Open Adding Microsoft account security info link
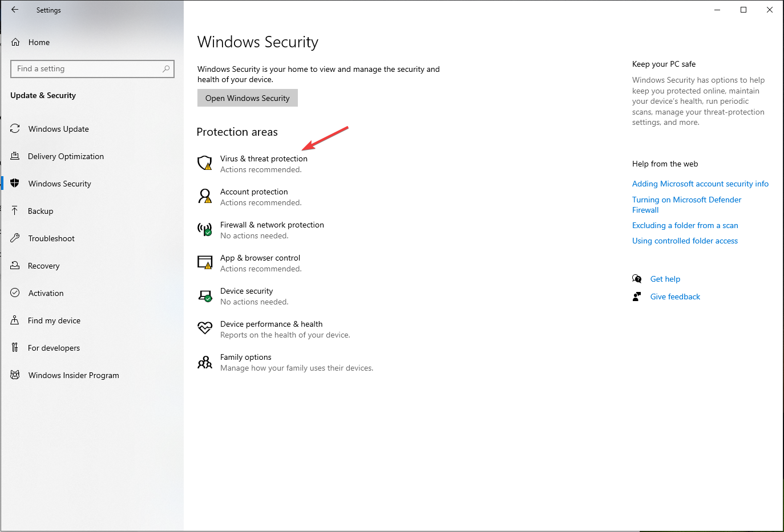This screenshot has width=784, height=532. pyautogui.click(x=700, y=184)
